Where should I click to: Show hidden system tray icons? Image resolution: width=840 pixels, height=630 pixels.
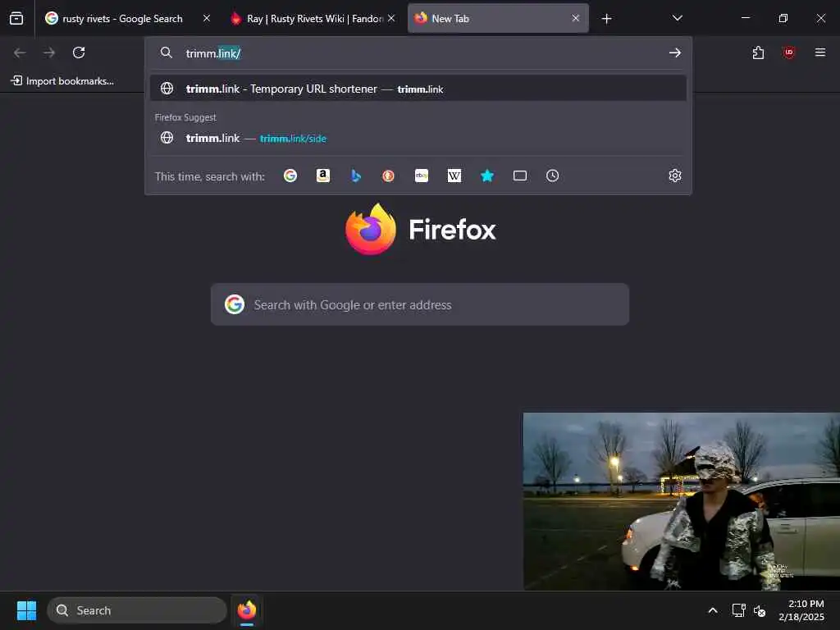point(713,610)
